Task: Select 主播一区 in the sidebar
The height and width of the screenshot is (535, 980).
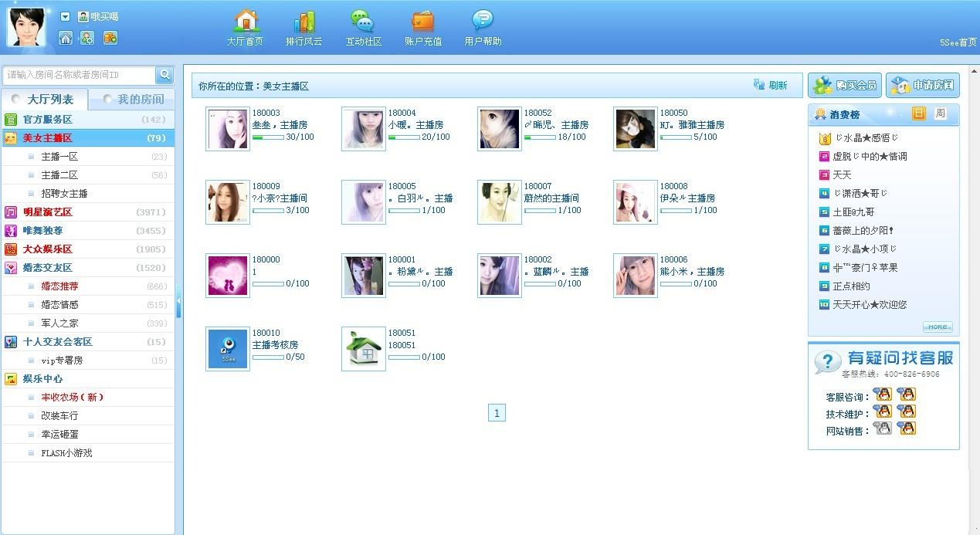Action: point(59,157)
